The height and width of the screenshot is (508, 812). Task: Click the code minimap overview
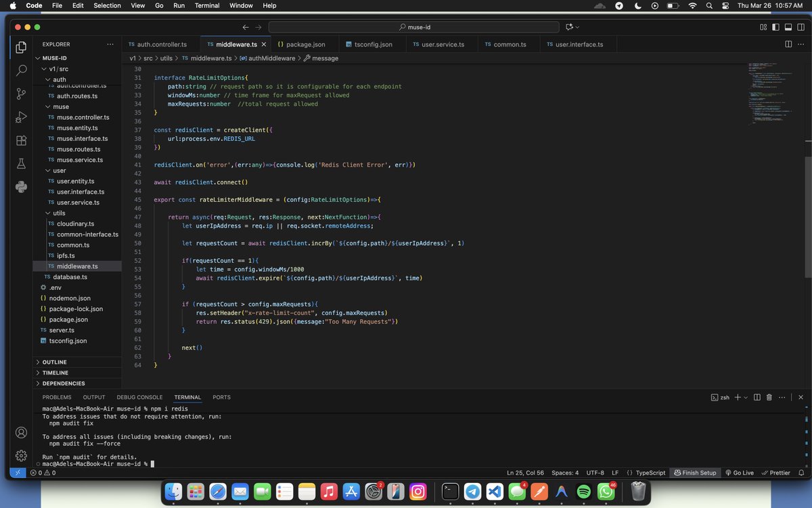(x=771, y=95)
